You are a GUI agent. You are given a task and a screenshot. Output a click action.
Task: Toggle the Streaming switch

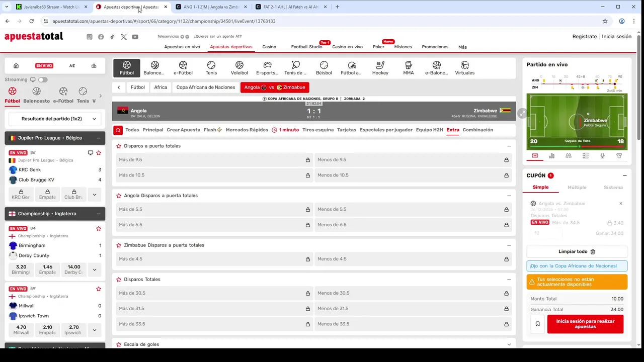[x=43, y=79]
